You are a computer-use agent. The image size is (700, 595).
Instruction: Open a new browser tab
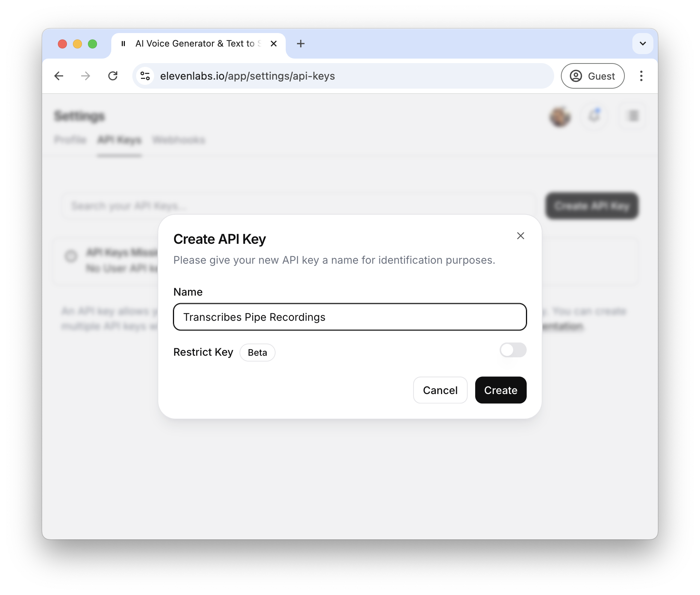click(x=300, y=44)
